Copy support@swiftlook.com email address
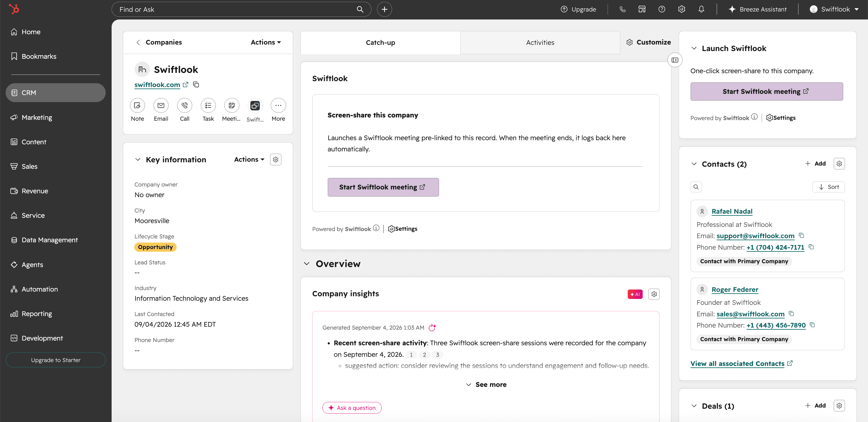 point(802,235)
